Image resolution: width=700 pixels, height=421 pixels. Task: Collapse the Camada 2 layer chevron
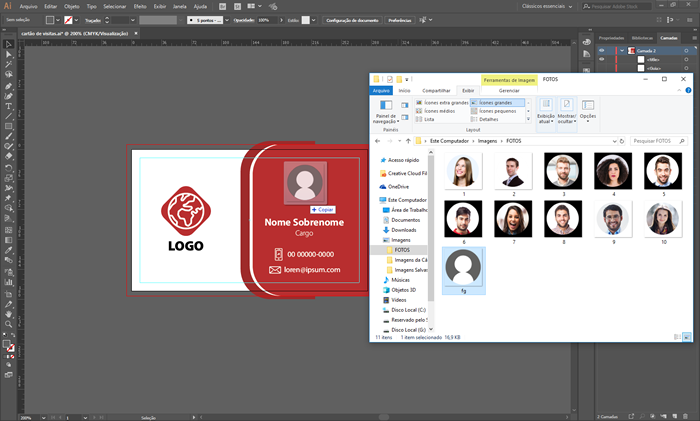[x=622, y=50]
